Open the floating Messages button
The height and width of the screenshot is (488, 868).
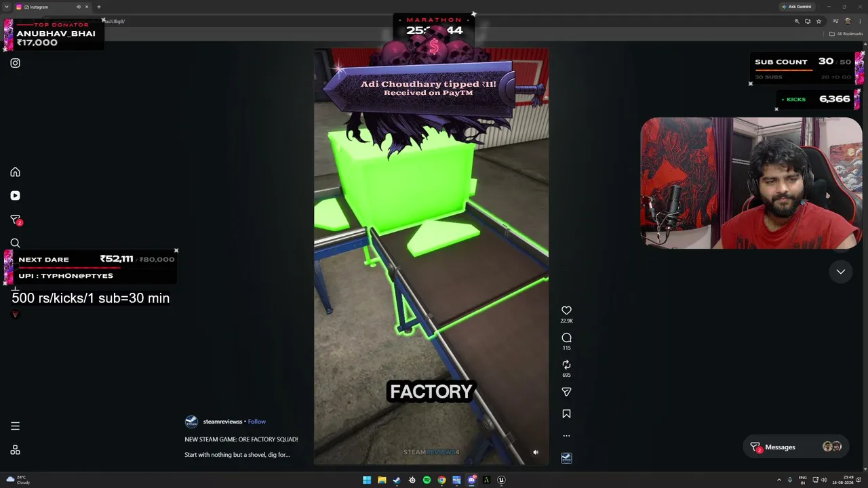point(796,447)
